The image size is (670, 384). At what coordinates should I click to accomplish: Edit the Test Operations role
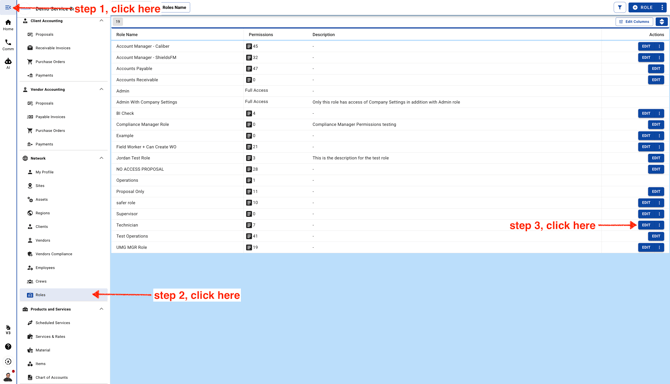[x=656, y=236]
